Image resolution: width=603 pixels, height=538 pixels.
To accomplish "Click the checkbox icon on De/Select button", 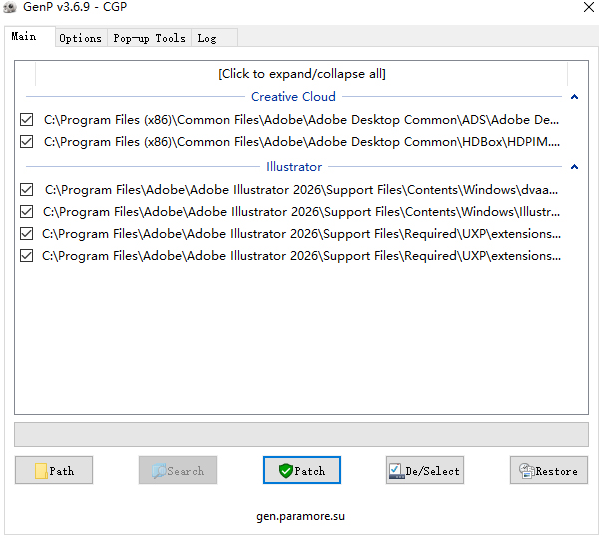I will click(x=396, y=471).
